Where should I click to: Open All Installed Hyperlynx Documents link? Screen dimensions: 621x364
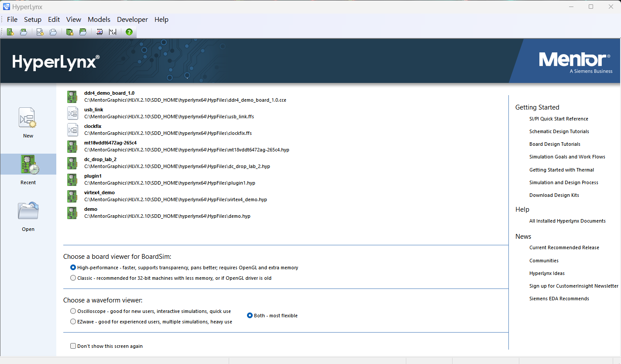click(x=567, y=221)
